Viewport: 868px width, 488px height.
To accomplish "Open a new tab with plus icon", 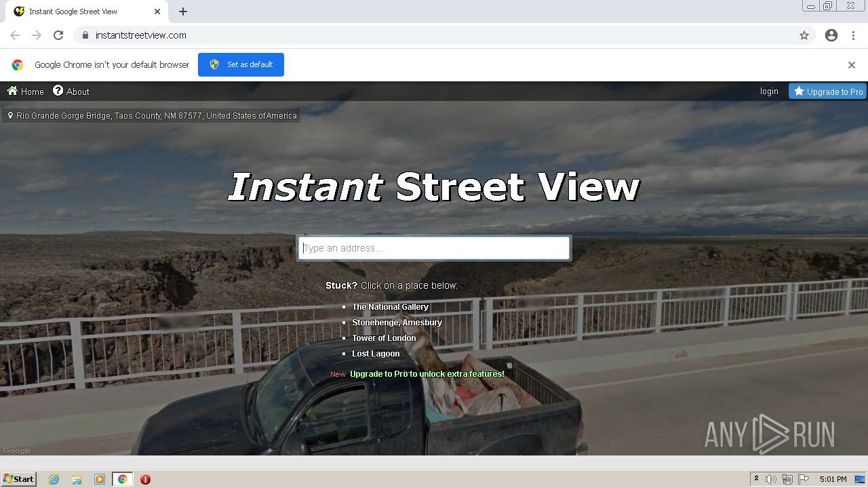I will [183, 12].
